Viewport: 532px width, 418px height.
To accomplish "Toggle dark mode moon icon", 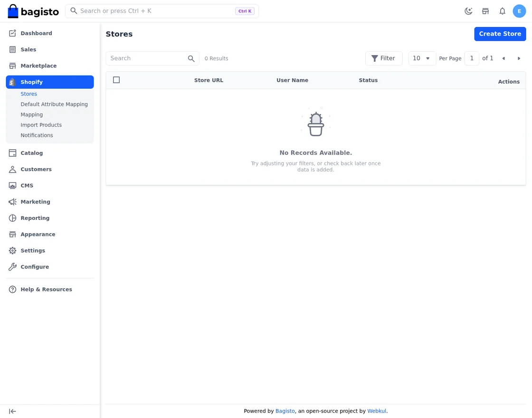I will [468, 11].
